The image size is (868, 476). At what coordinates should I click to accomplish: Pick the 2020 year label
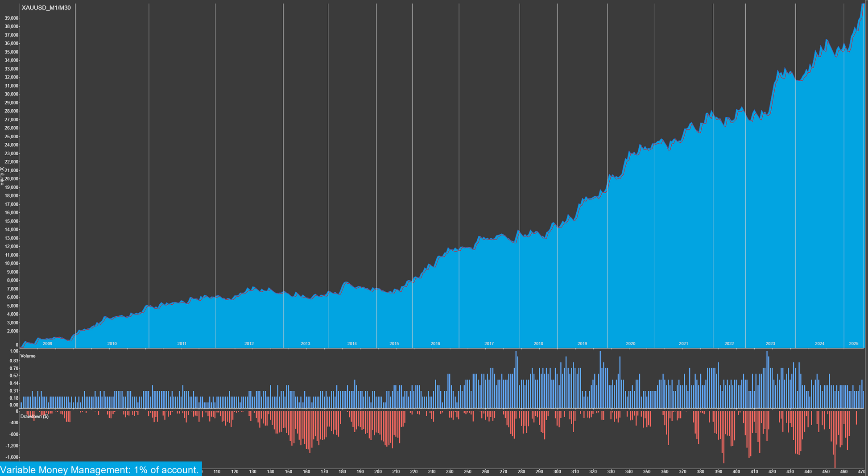coord(631,344)
